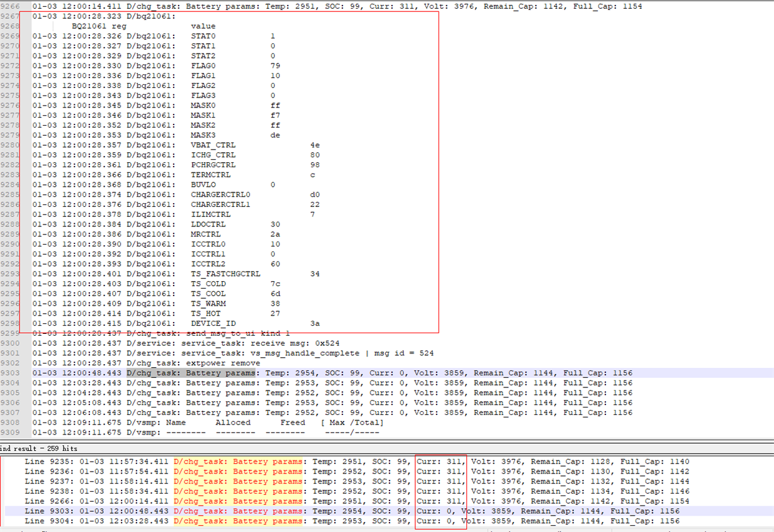Click the MASK1 line with value f7

pos(156,116)
